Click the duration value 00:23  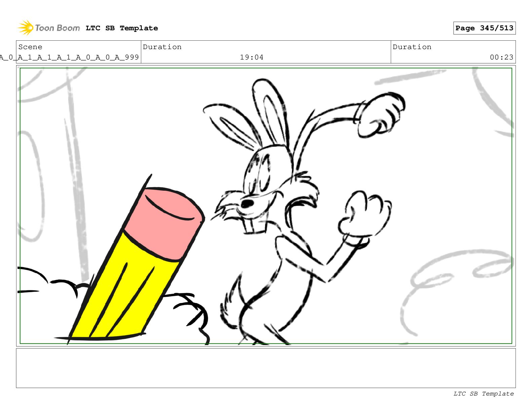coord(501,58)
